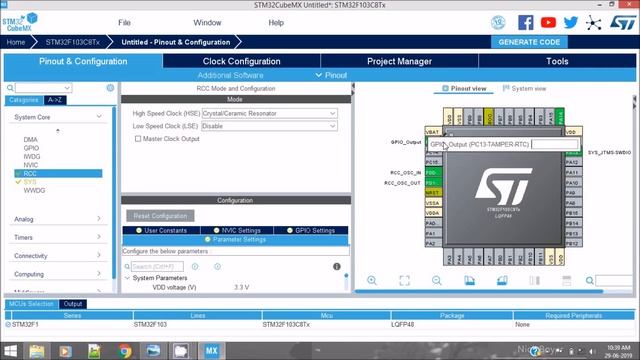
Task: Click the fit-to-screen pinout icon
Action: tap(404, 280)
